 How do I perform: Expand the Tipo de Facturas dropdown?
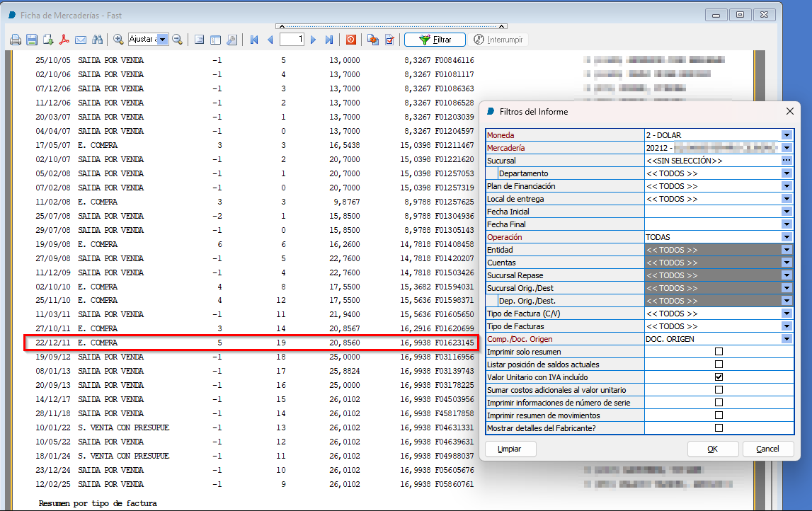(787, 326)
